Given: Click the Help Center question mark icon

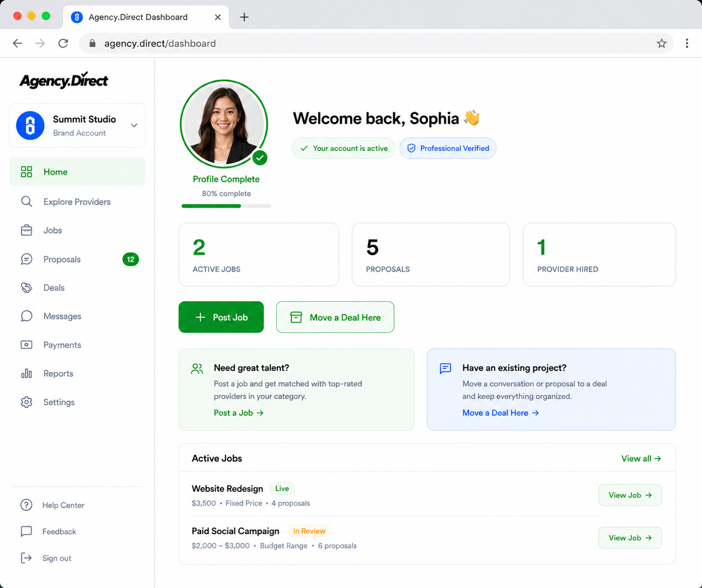Looking at the screenshot, I should coord(26,505).
